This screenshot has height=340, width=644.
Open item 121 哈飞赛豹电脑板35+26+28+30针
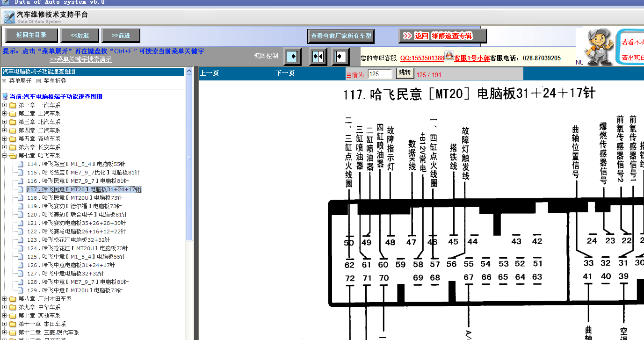coord(76,223)
